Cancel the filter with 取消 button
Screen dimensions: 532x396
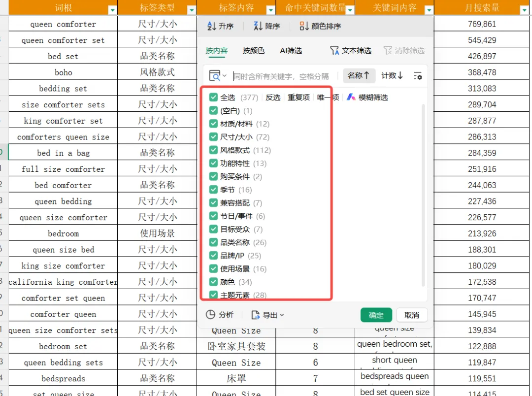pyautogui.click(x=411, y=315)
